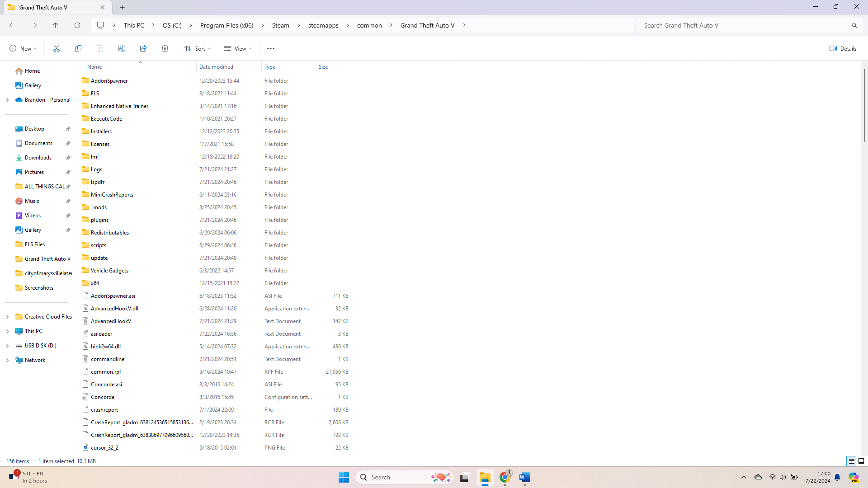Open the Sort dropdown
Screen dimensions: 868x488
(198, 48)
